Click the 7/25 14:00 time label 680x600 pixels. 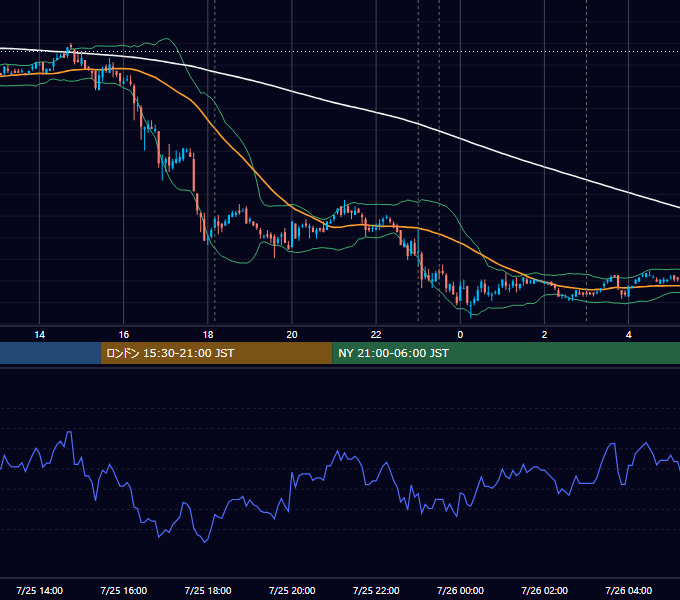coord(39,590)
